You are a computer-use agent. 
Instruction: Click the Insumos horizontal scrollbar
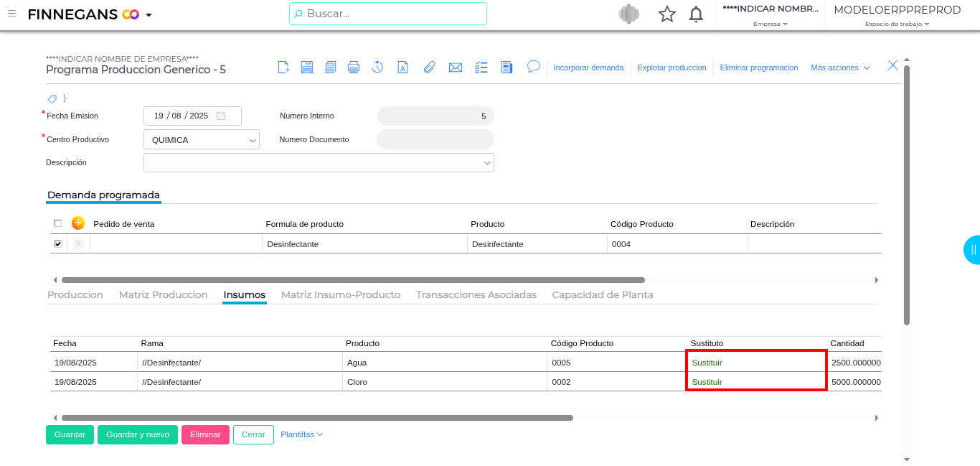click(x=317, y=418)
